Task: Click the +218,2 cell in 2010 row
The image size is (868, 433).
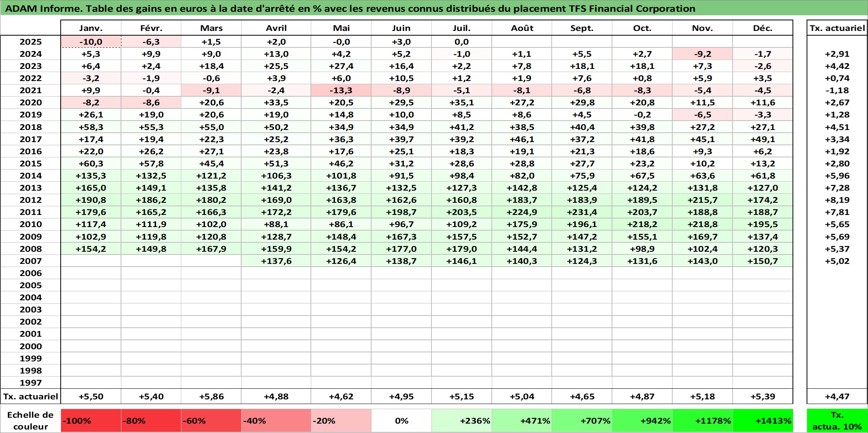Action: 642,224
